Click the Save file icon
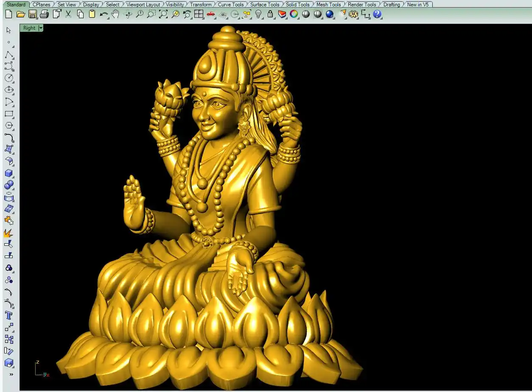The width and height of the screenshot is (532, 392). click(32, 14)
